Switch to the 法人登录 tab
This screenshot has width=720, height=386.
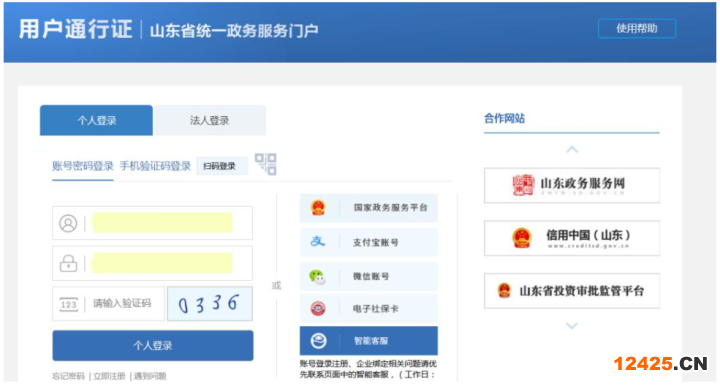[209, 120]
